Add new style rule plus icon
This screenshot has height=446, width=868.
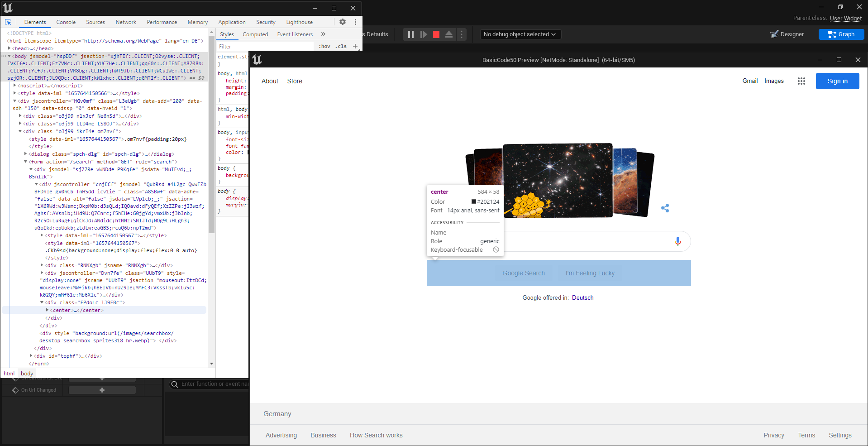355,46
